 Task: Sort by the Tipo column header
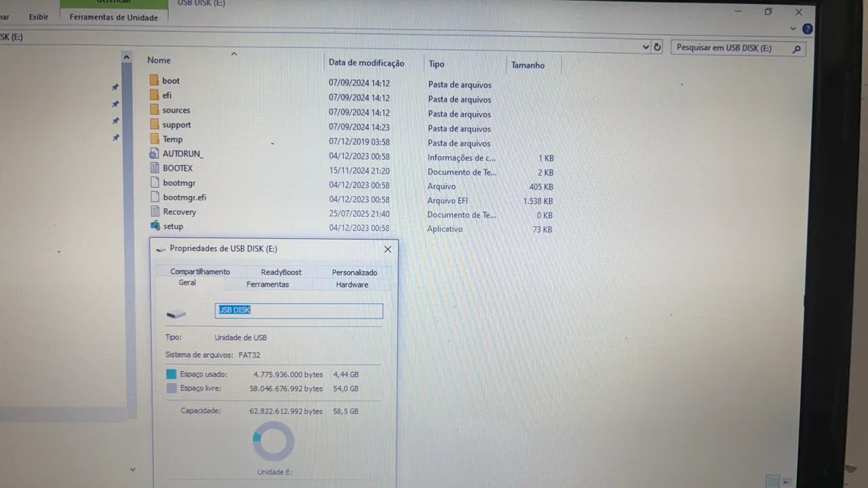coord(436,64)
